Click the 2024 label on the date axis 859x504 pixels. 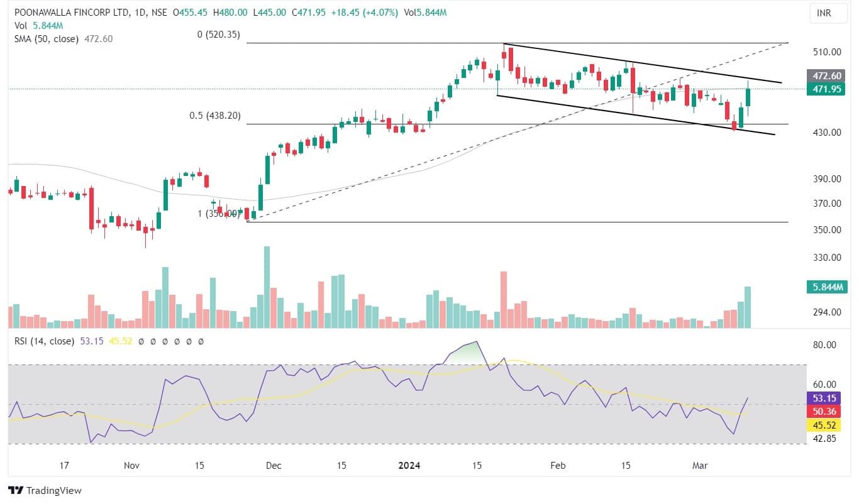[x=409, y=466]
